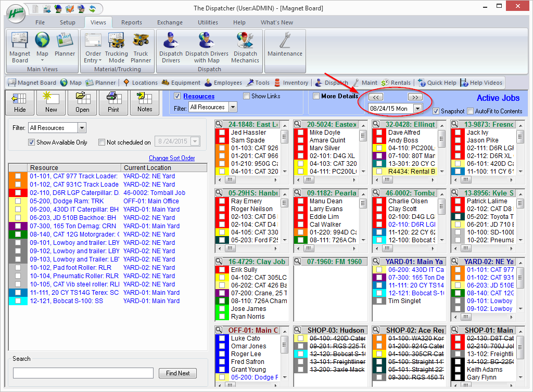Click the Print toolbar button
Viewport: 533px width, 392px height.
pyautogui.click(x=113, y=102)
